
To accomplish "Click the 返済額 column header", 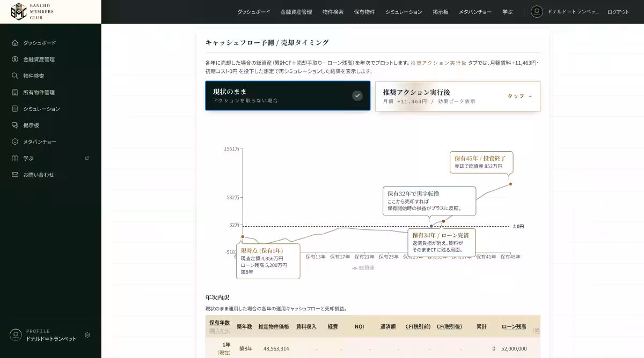I will click(388, 326).
